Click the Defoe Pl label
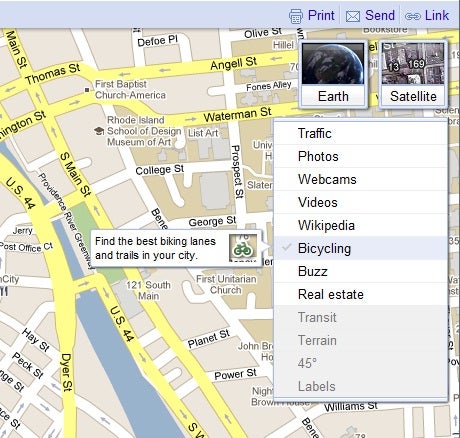The image size is (460, 438). pyautogui.click(x=158, y=41)
